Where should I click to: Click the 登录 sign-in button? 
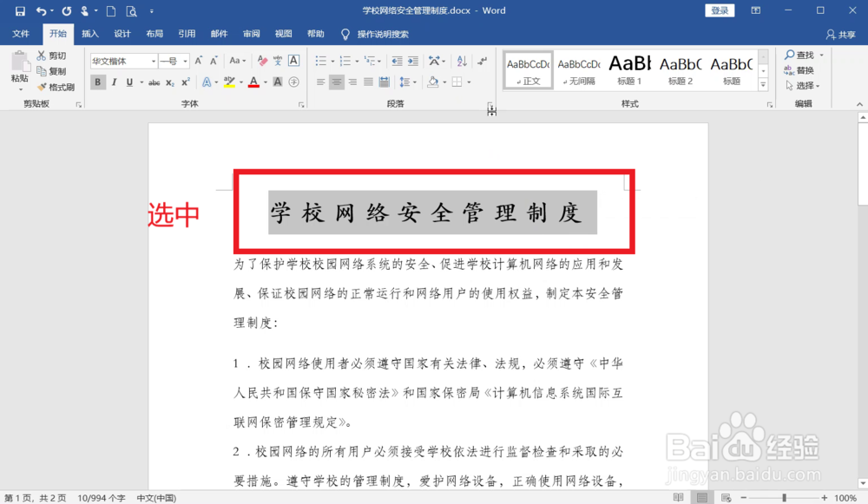point(719,10)
